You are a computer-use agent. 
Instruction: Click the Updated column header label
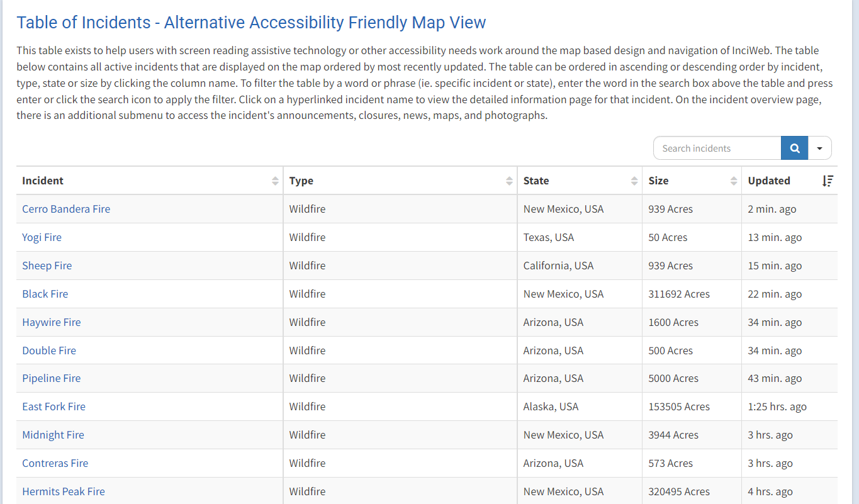click(x=769, y=181)
